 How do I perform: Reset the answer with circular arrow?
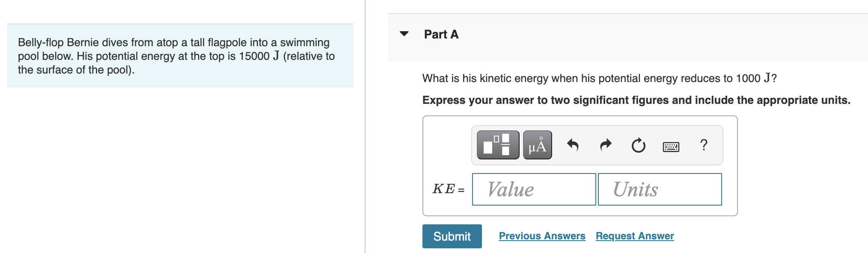pos(638,145)
